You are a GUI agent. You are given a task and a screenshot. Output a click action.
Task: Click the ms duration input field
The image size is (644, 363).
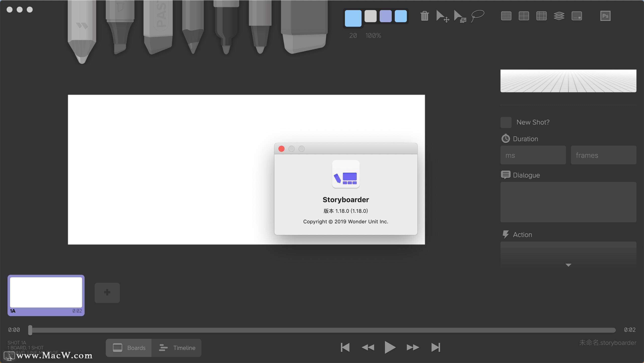click(533, 155)
